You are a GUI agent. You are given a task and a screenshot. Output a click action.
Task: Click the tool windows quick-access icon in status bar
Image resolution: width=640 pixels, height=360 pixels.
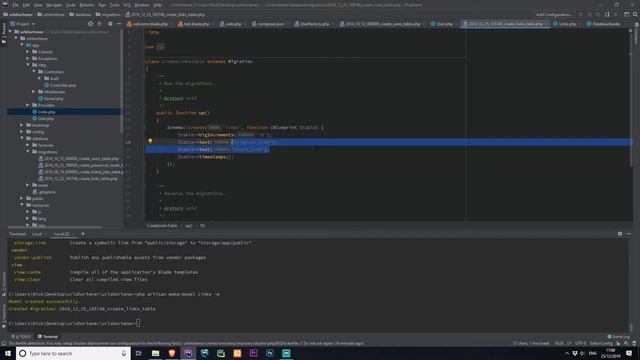pos(4,343)
